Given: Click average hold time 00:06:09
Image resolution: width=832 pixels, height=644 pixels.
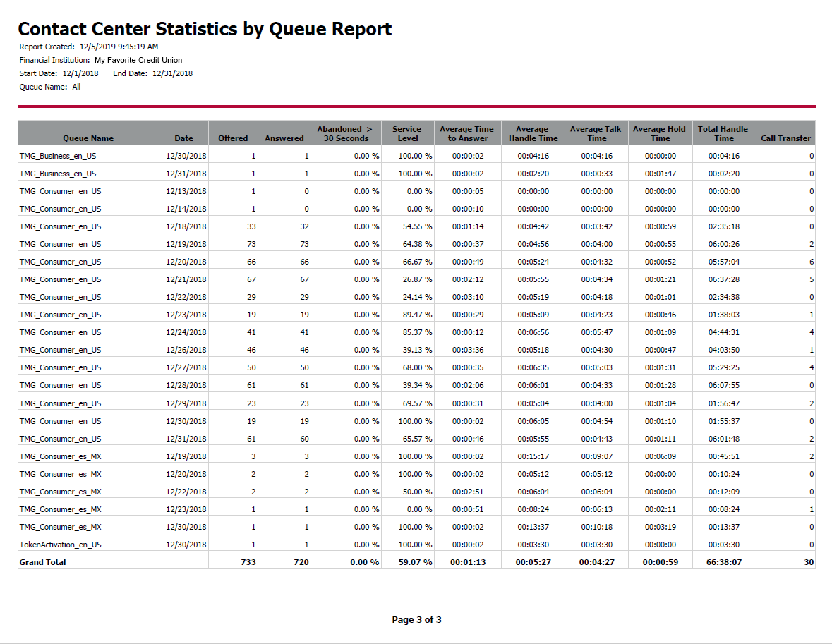Looking at the screenshot, I should click(x=660, y=456).
